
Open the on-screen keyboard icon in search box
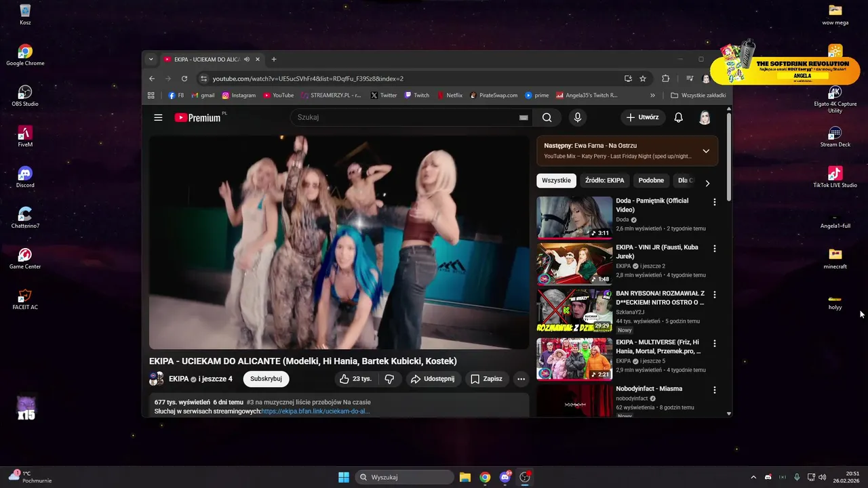click(x=524, y=117)
